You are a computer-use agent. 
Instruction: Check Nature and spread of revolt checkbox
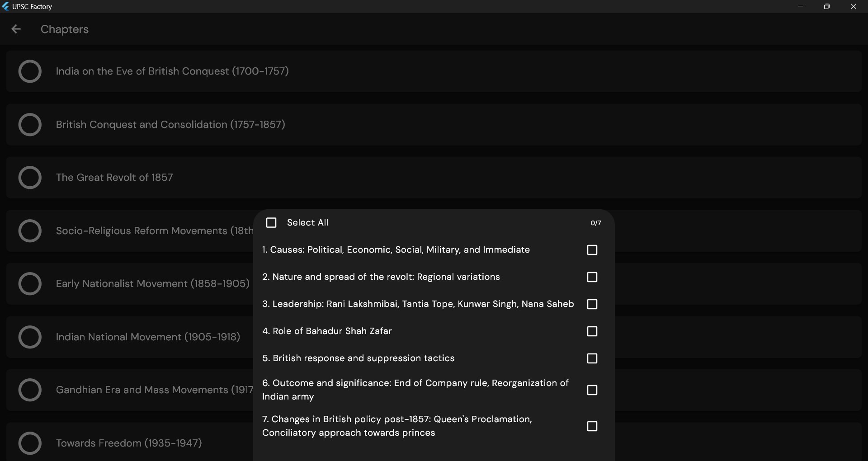point(592,277)
